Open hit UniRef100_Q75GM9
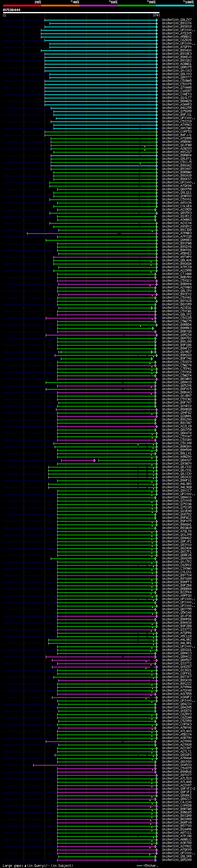 coord(177,111)
